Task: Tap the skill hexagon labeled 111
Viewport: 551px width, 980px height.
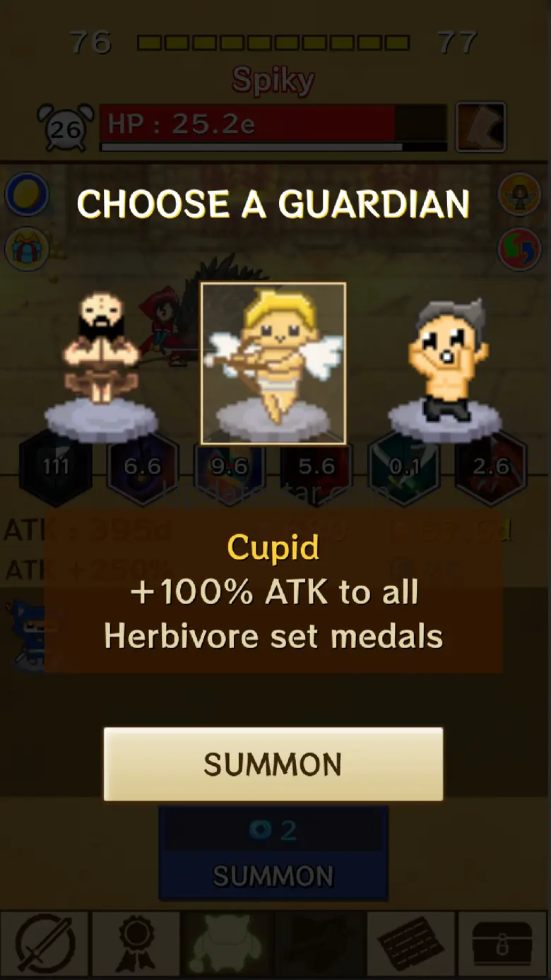Action: pos(56,466)
